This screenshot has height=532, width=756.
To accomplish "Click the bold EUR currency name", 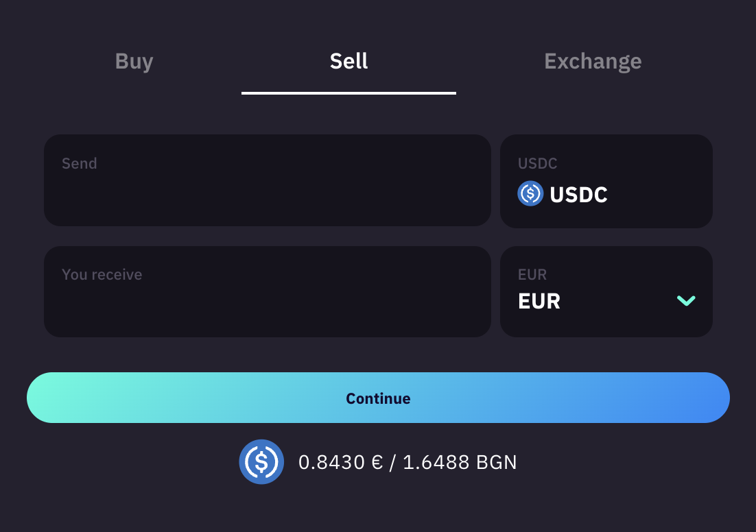I will pyautogui.click(x=539, y=301).
